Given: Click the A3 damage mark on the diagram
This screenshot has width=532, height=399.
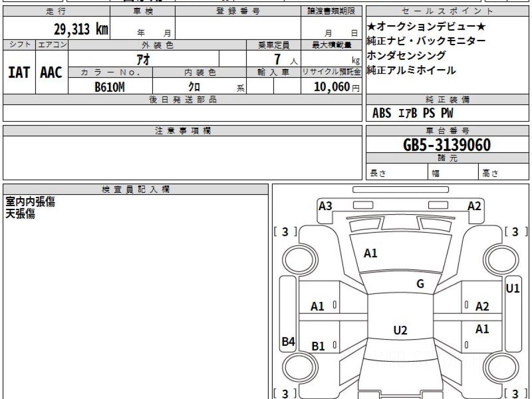Looking at the screenshot, I should (325, 206).
